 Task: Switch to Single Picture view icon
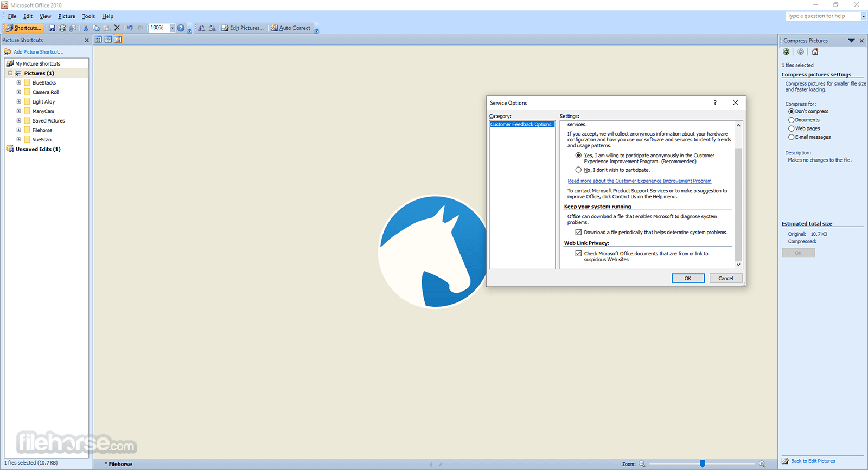118,40
